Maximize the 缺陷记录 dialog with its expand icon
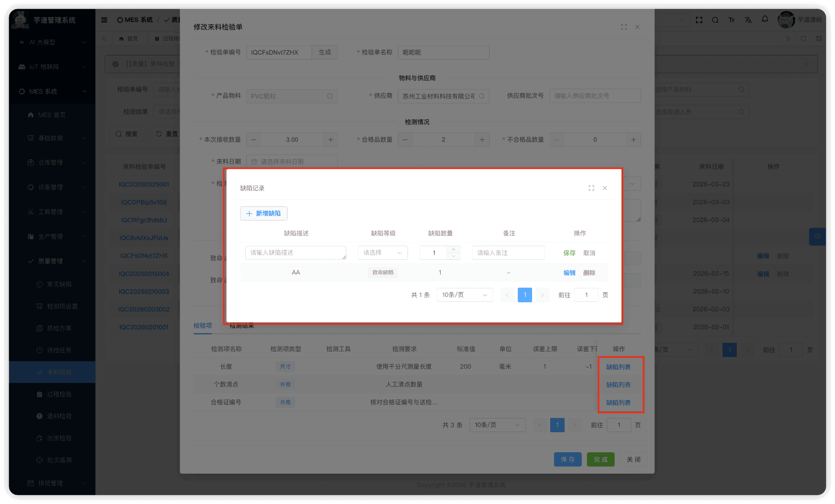 pos(591,188)
